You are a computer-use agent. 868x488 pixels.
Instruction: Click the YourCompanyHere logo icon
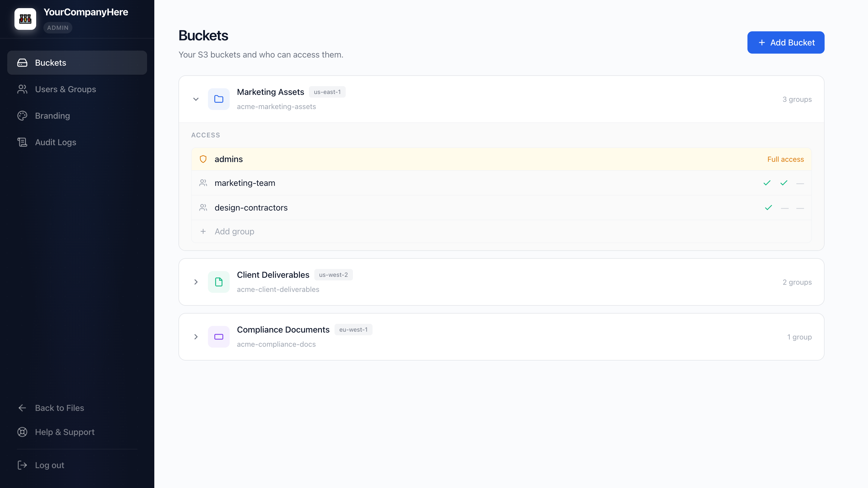point(25,19)
